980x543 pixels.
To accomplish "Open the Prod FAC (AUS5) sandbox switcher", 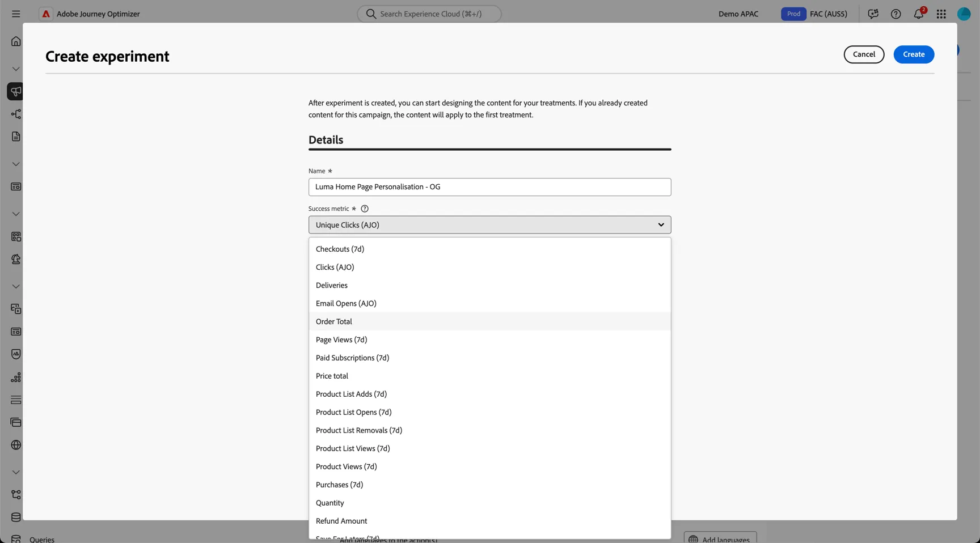I will (x=814, y=14).
